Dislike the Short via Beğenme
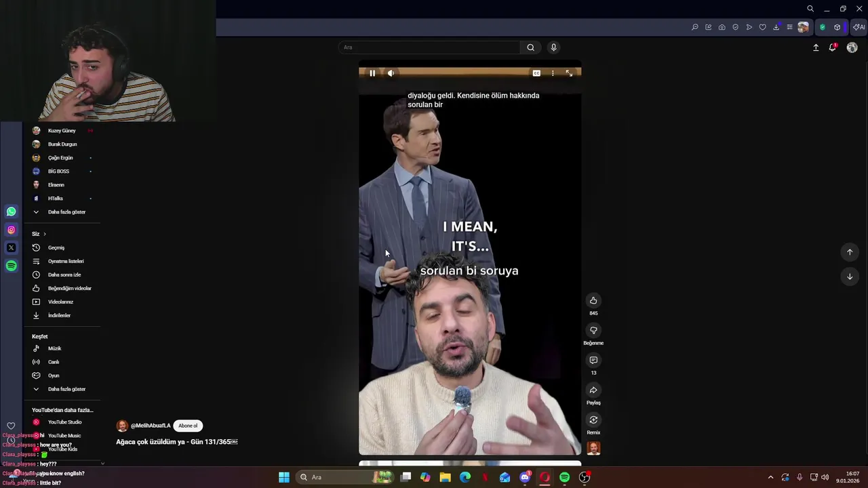Viewport: 868px width, 488px height. (x=593, y=330)
